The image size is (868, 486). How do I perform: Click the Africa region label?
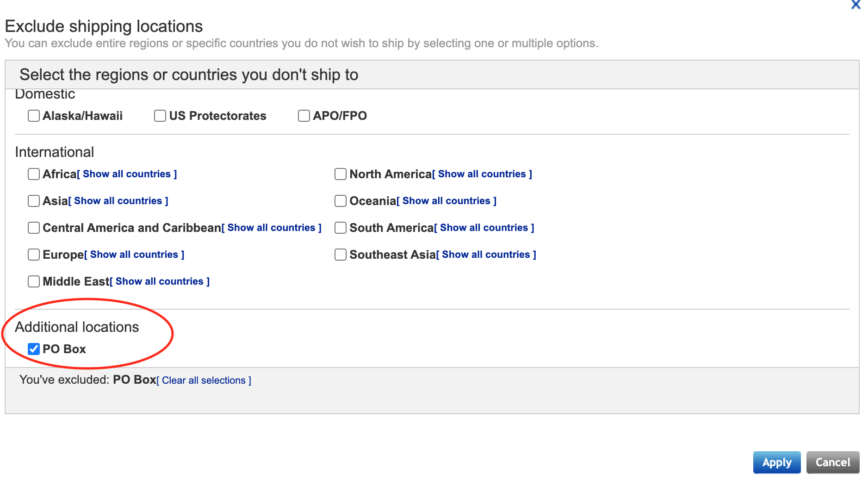click(60, 174)
